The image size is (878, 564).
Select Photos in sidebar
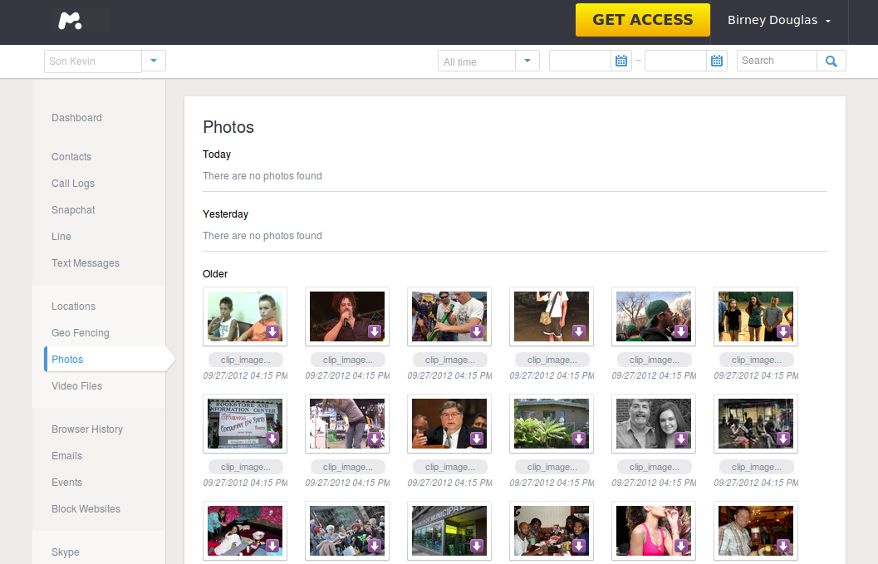[x=67, y=360]
